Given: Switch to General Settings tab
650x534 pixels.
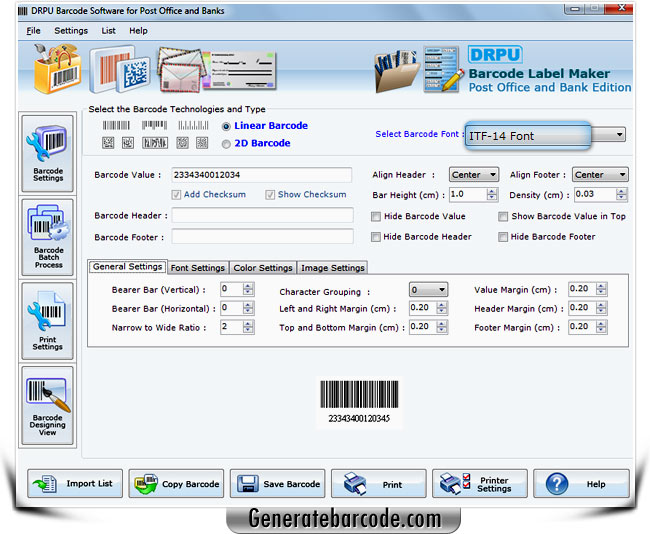Looking at the screenshot, I should click(x=127, y=267).
